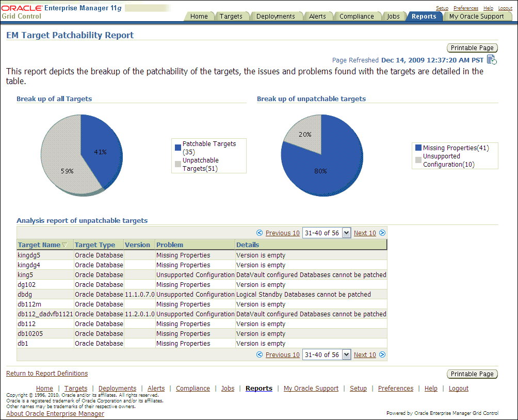518x420 pixels.
Task: Click the footer My Oracle Support link
Action: pos(311,389)
